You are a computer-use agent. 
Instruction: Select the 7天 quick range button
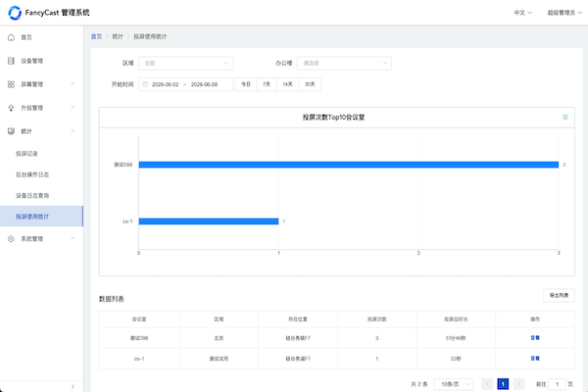point(267,84)
